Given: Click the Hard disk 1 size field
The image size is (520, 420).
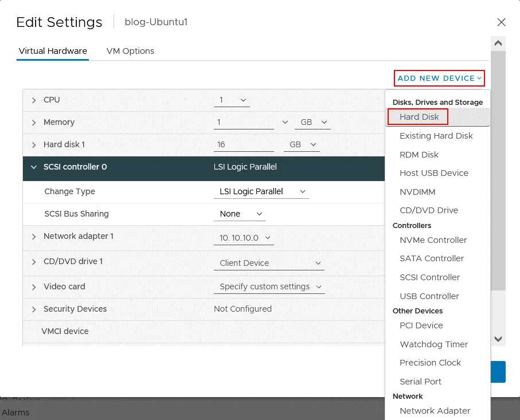Looking at the screenshot, I should click(x=244, y=145).
